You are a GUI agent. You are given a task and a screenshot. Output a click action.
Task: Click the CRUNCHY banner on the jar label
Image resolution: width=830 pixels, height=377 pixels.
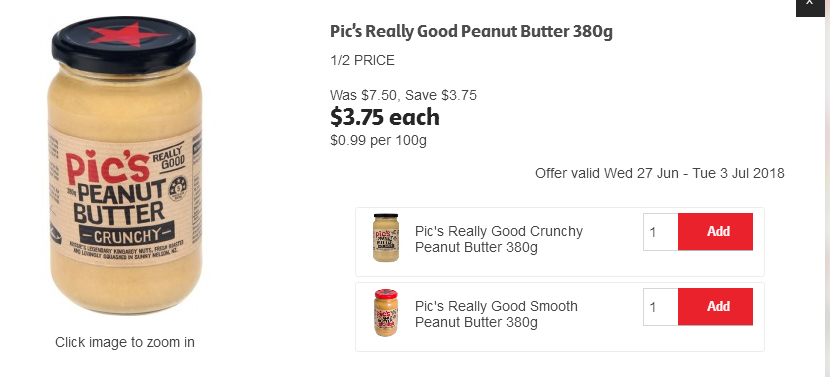[127, 234]
